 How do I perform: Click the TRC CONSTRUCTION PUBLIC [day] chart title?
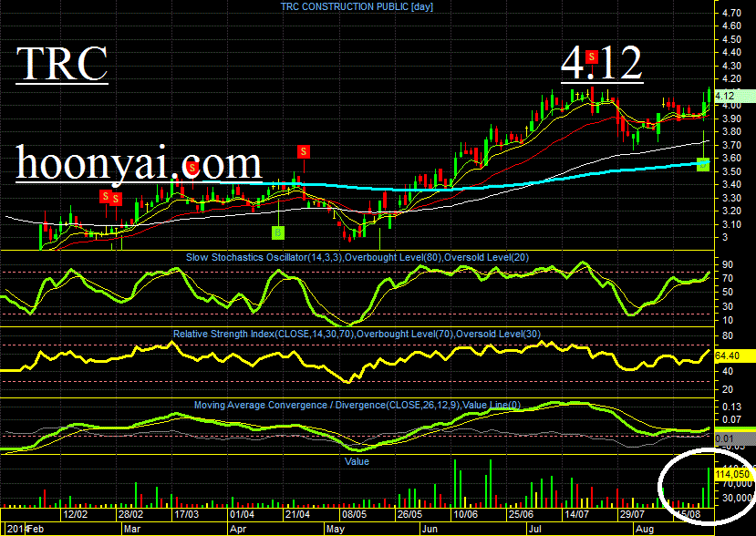[x=357, y=6]
